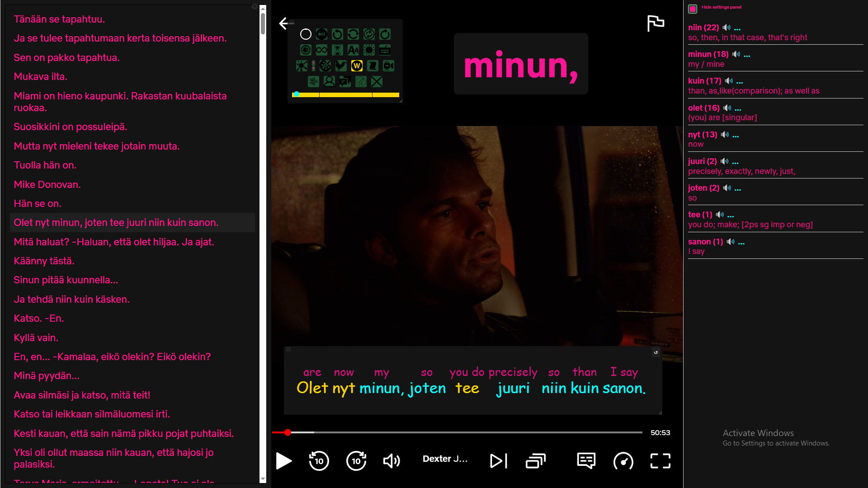Open the episodes list icon
The width and height of the screenshot is (868, 488).
(x=536, y=461)
